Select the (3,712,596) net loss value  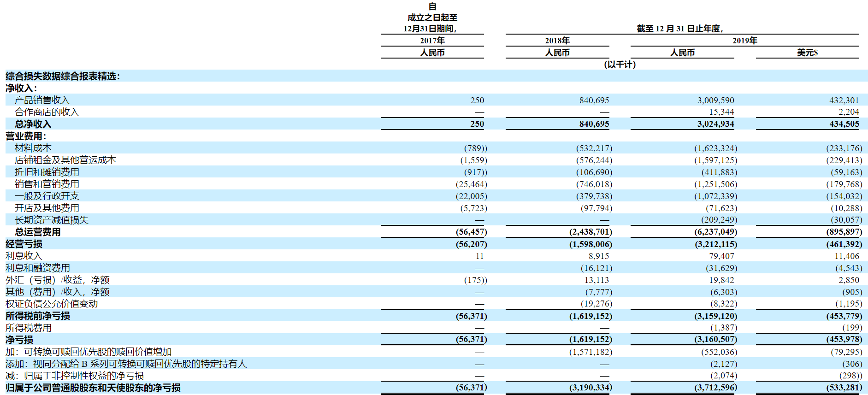715,388
